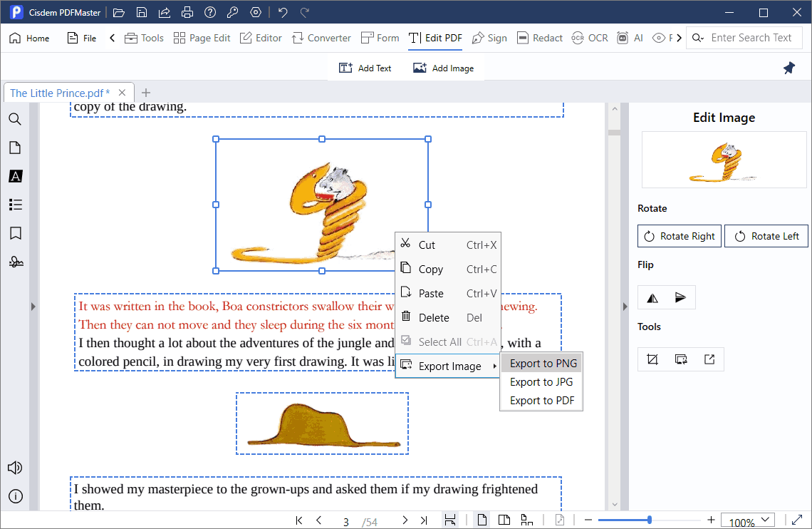Click the Add Text button

pos(365,68)
